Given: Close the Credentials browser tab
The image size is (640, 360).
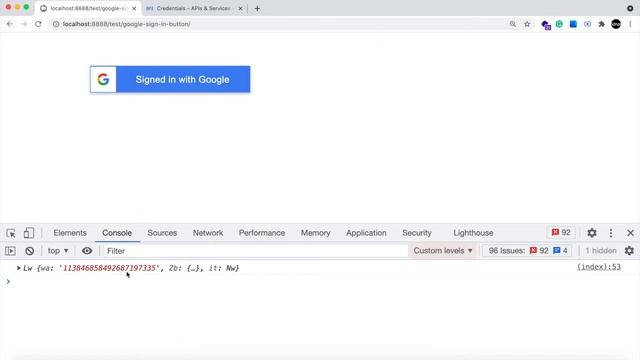Looking at the screenshot, I should click(240, 8).
